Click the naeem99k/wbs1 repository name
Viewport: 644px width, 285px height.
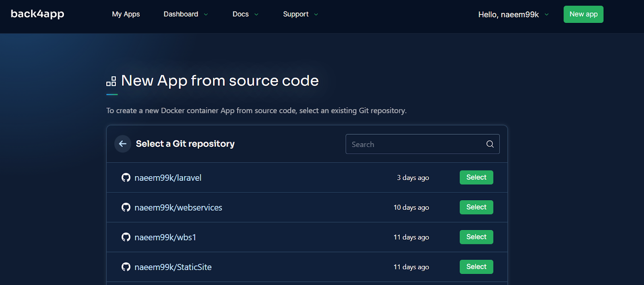click(165, 237)
